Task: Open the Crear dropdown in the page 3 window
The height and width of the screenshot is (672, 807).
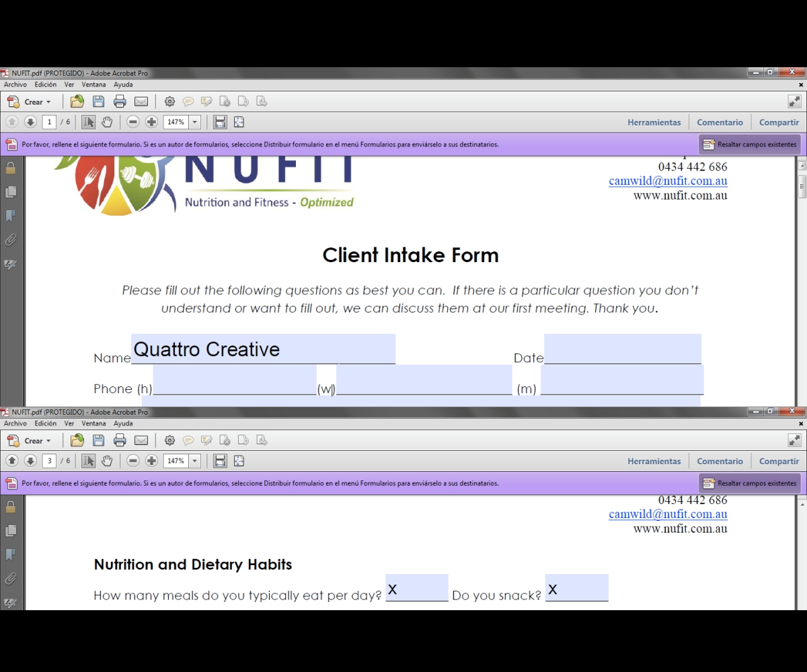Action: (29, 441)
